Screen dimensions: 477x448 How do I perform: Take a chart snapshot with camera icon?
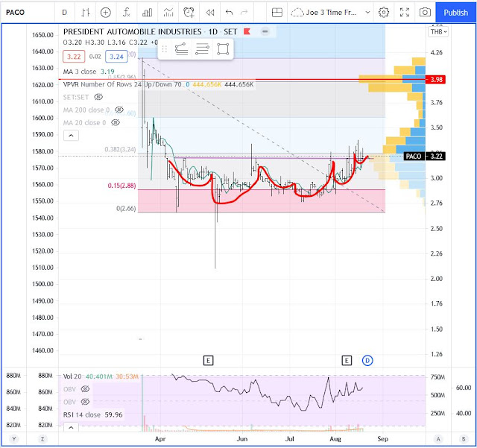point(425,13)
